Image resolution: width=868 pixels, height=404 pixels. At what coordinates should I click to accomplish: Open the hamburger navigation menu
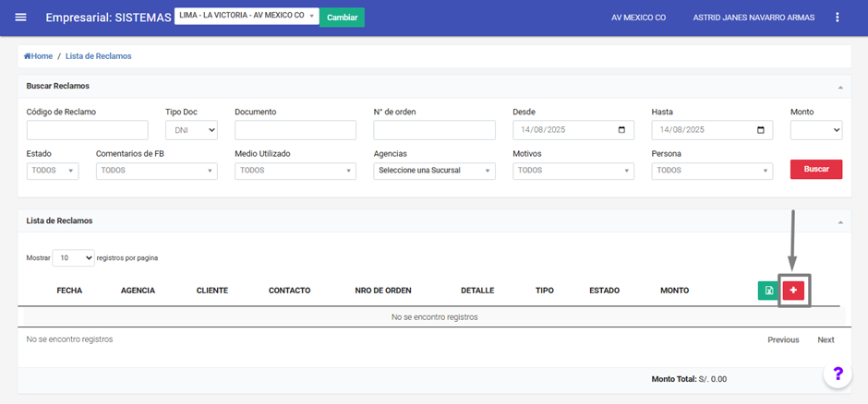(21, 18)
